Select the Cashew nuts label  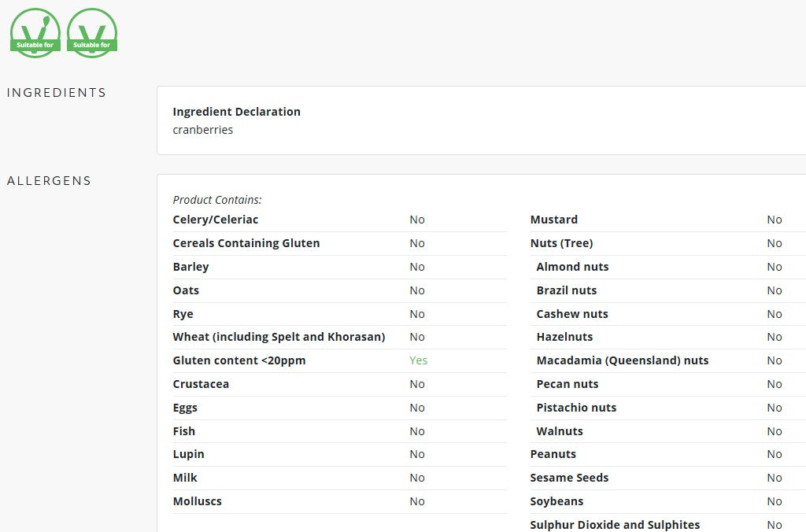pos(572,314)
